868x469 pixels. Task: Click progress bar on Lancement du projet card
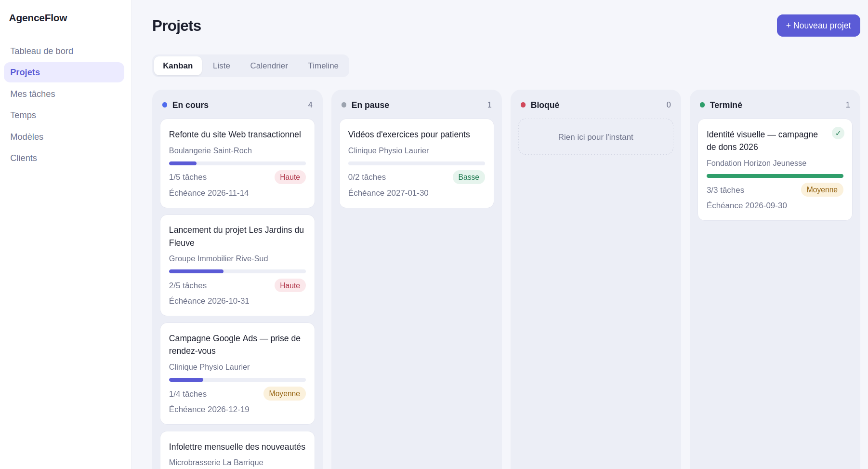point(237,271)
